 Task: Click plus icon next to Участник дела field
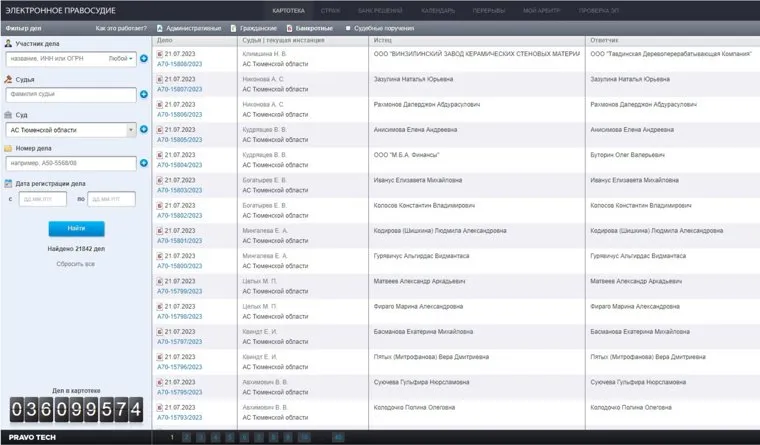(144, 59)
